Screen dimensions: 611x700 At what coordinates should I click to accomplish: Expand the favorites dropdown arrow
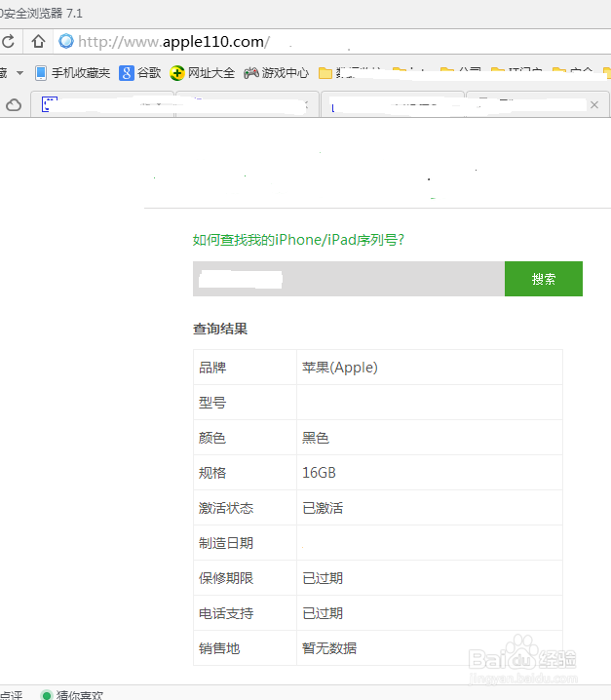point(20,73)
